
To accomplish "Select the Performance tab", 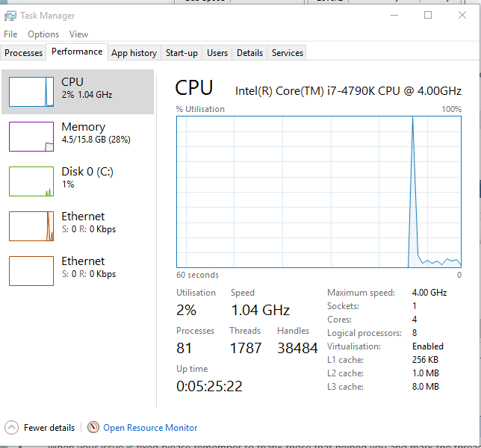I will coord(77,52).
